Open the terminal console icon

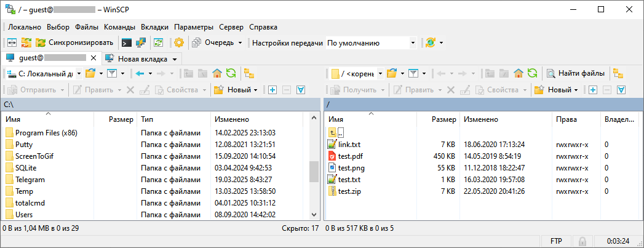point(126,42)
